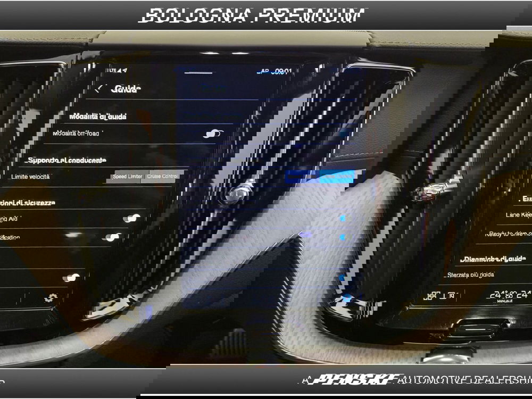Tap the Modalità di guida section header
Viewport: 532px width, 399px height.
(98, 116)
